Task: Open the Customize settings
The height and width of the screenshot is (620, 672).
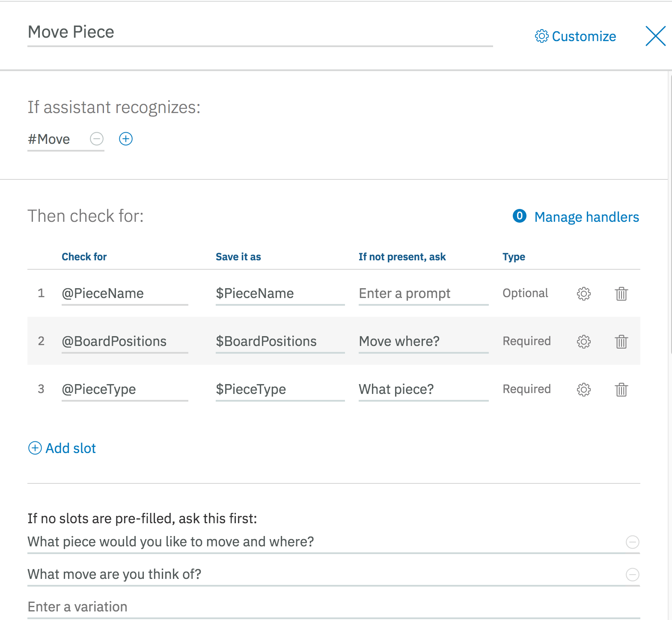Action: pos(575,36)
